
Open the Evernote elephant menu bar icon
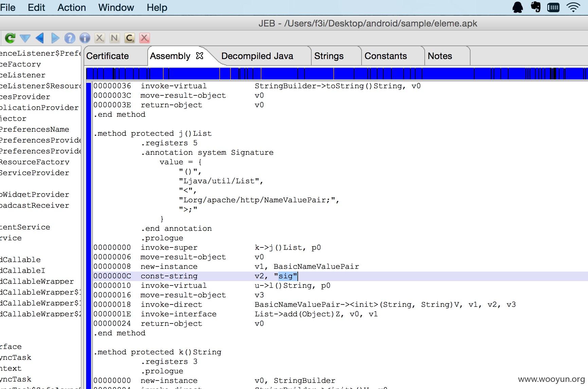536,7
